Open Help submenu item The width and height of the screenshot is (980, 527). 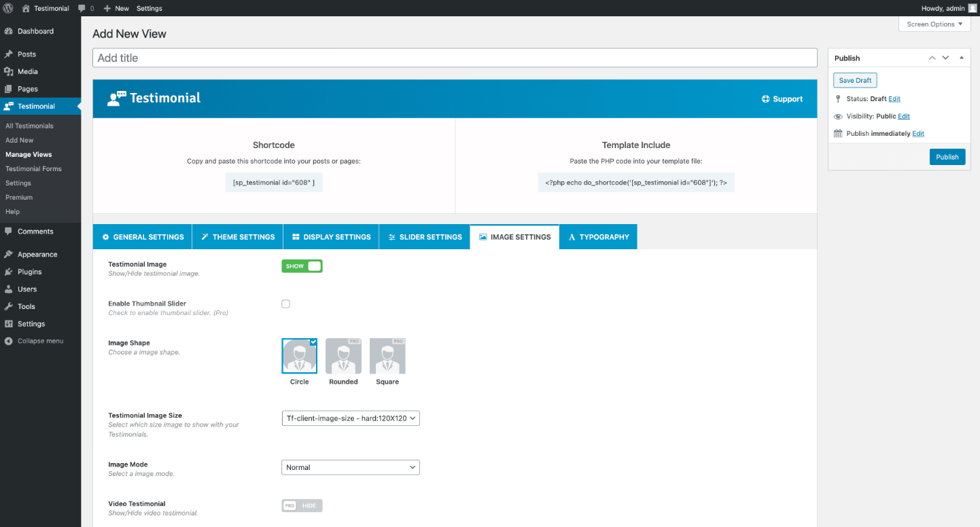coord(12,212)
